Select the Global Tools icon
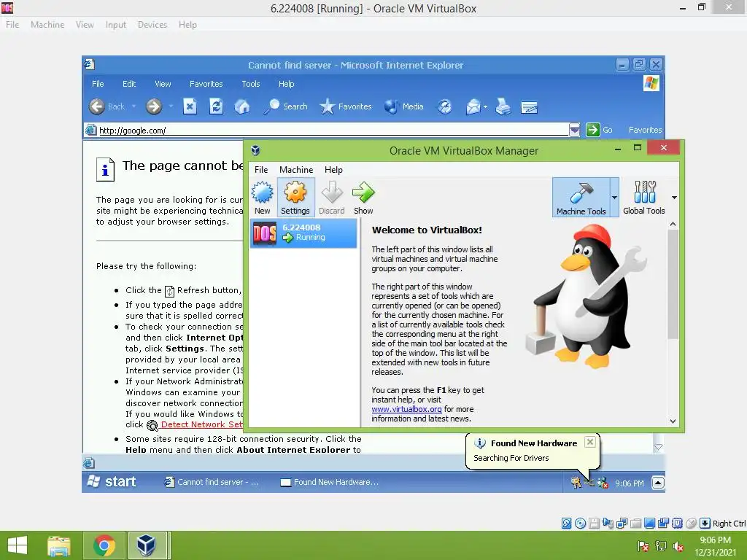 click(x=644, y=192)
